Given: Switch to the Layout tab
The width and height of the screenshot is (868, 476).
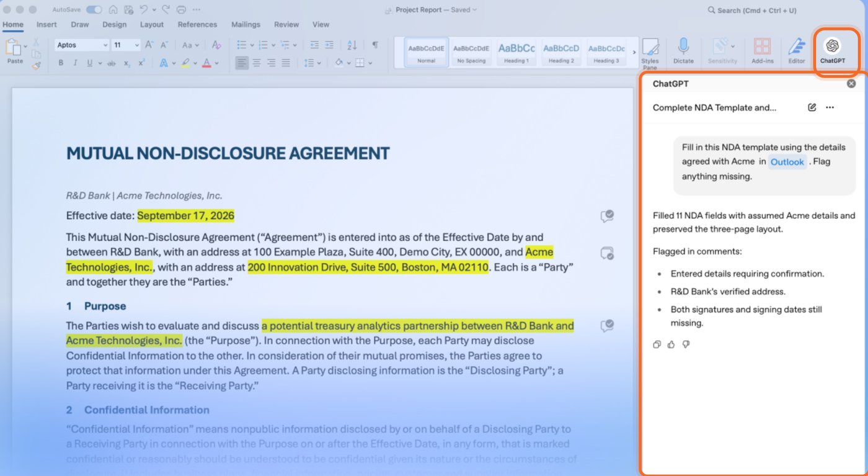Looking at the screenshot, I should pos(152,25).
